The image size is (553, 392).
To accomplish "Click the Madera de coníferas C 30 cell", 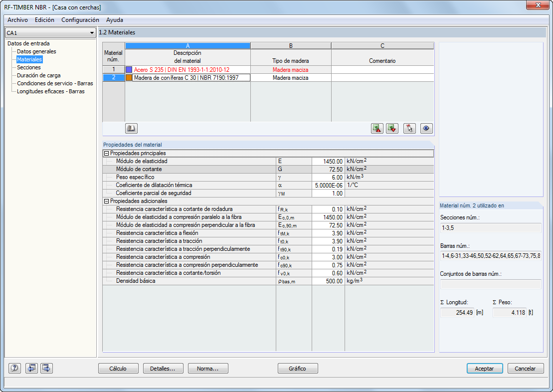I will point(187,78).
